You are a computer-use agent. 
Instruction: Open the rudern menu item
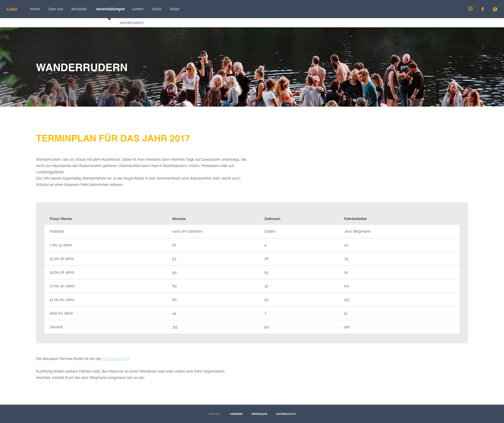(138, 9)
